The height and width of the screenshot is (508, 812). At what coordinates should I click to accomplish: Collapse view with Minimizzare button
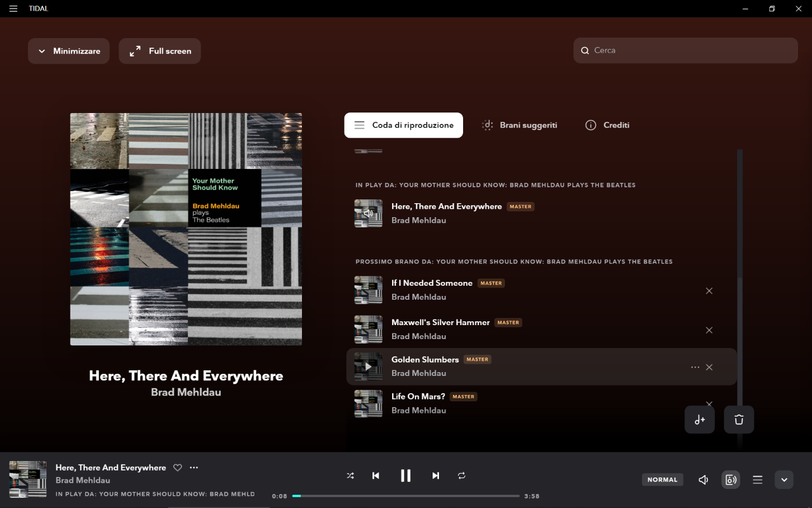pos(69,51)
